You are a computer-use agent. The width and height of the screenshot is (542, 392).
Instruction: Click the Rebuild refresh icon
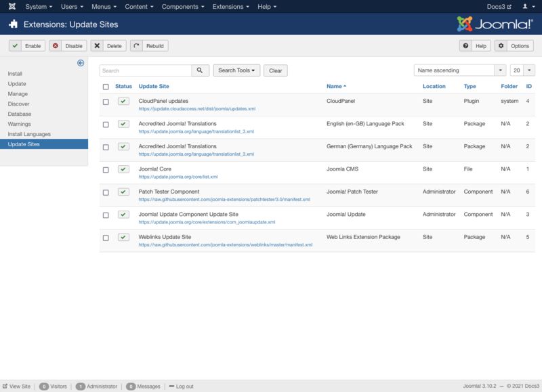point(137,46)
